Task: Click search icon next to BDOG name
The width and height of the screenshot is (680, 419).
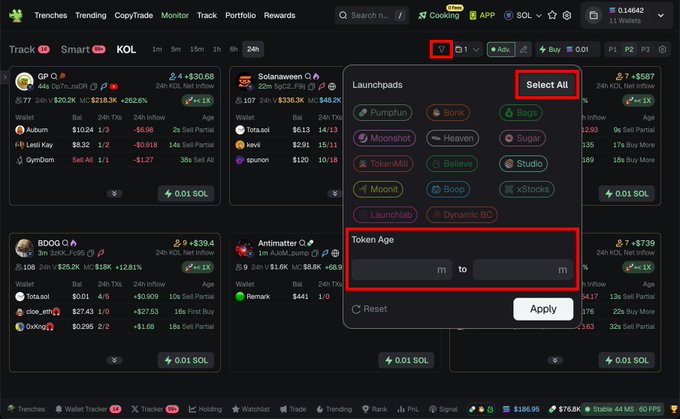Action: point(65,243)
